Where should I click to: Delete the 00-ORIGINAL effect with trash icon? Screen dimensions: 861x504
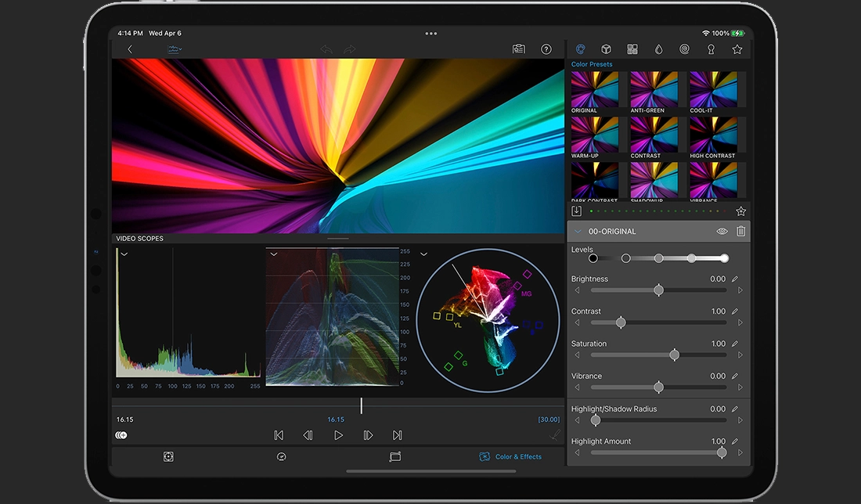click(740, 232)
